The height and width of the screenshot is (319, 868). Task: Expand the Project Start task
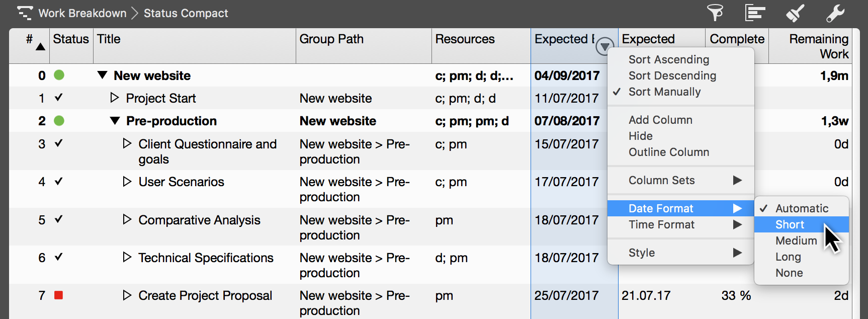tap(115, 98)
